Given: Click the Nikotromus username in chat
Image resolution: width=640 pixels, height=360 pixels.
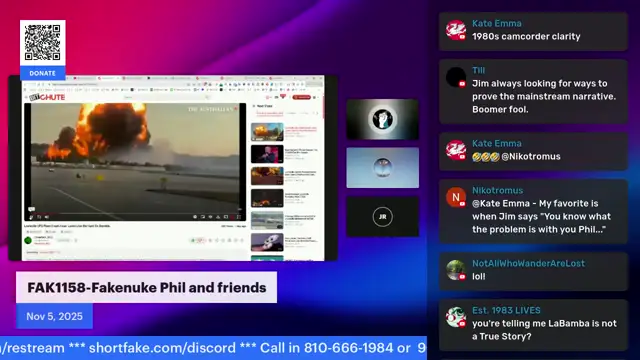Looking at the screenshot, I should pos(497,191).
